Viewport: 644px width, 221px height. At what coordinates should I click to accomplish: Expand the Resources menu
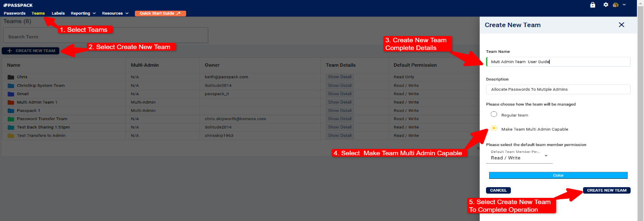(x=115, y=13)
